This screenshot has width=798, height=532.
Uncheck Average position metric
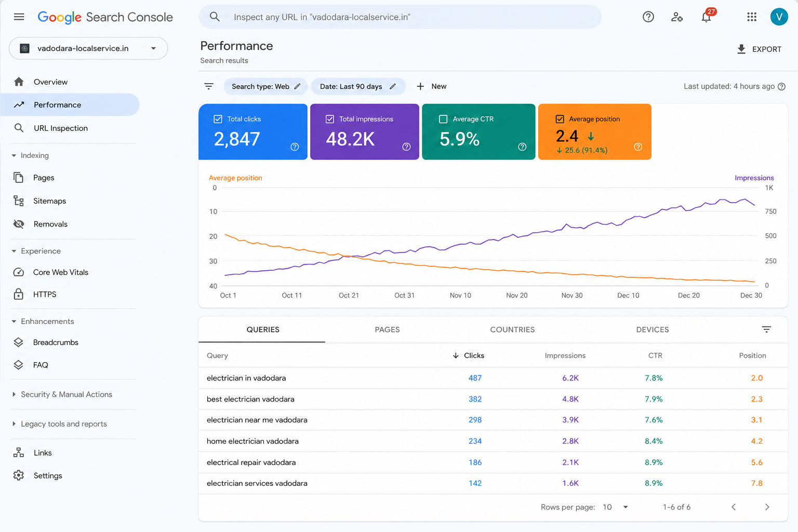click(x=560, y=119)
